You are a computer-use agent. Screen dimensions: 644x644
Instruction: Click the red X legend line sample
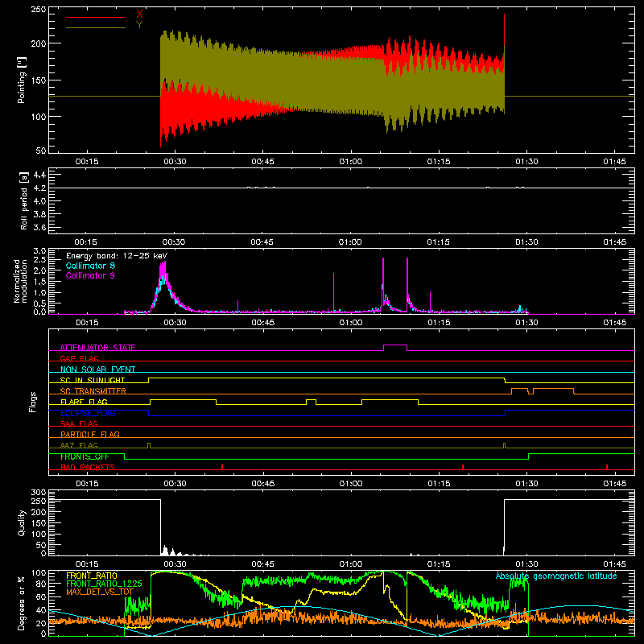pyautogui.click(x=96, y=17)
